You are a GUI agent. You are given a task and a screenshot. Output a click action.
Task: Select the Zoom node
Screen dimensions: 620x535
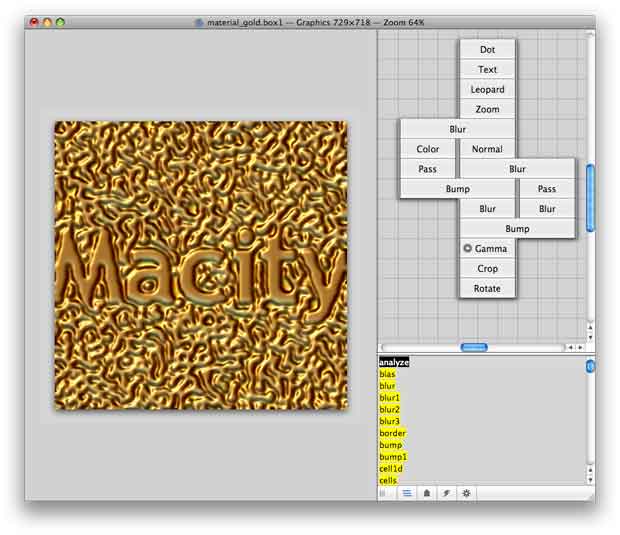pos(487,109)
